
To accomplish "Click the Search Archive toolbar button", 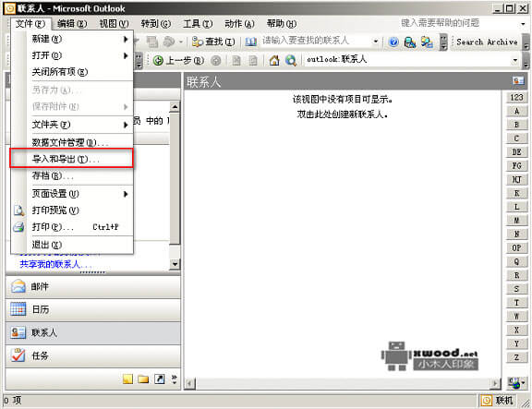I will [x=487, y=42].
